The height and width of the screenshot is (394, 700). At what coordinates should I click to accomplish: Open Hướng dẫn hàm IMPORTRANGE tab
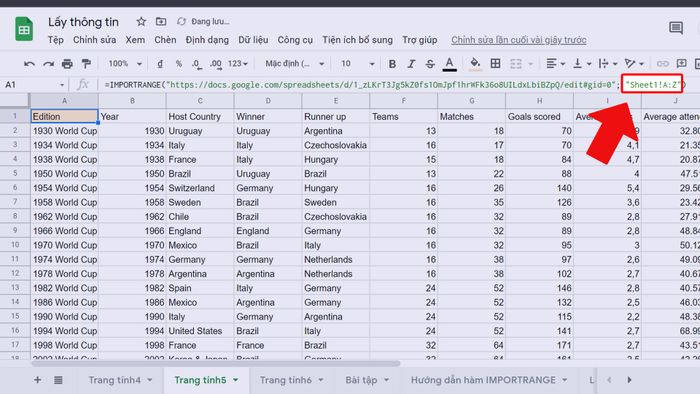coord(483,380)
